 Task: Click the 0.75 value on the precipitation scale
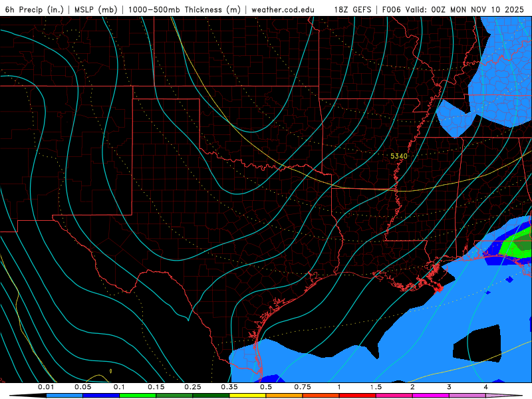(303, 387)
